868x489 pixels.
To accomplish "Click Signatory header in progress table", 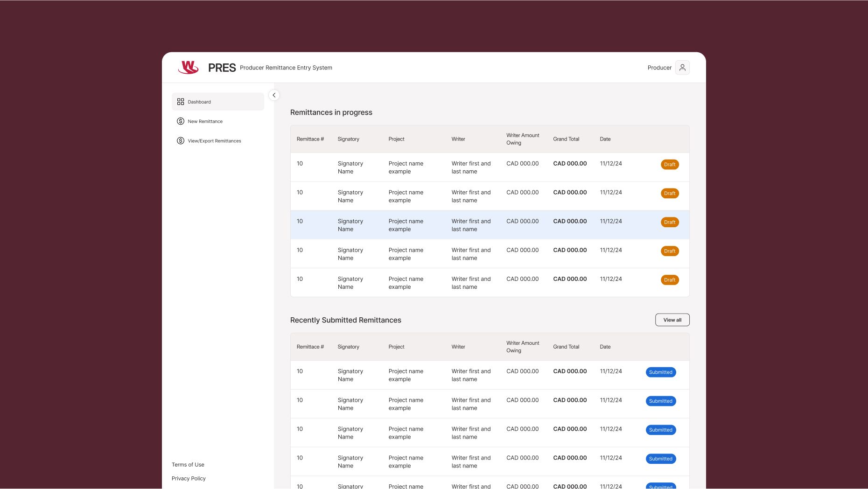I will tap(349, 139).
